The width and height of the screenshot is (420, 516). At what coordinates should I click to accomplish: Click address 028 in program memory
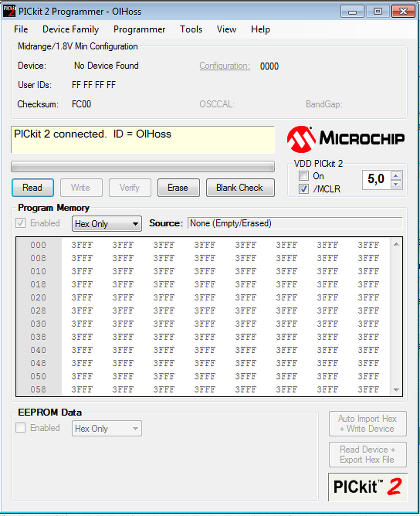[38, 311]
